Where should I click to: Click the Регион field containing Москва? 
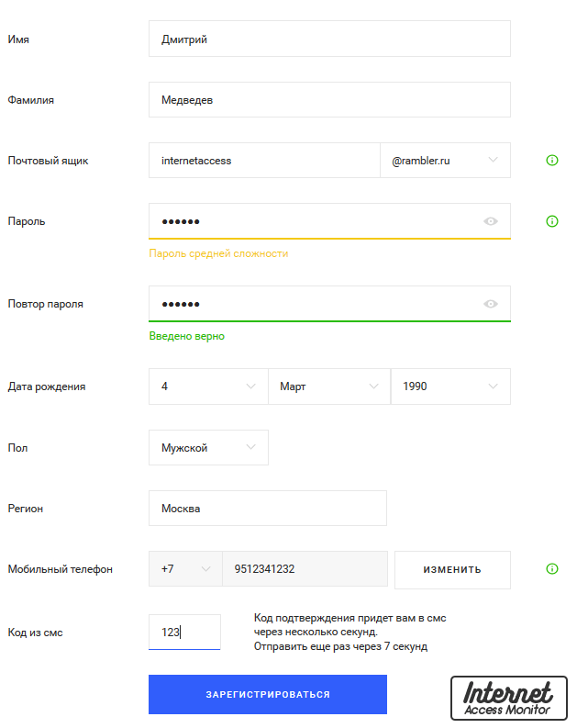coord(267,508)
